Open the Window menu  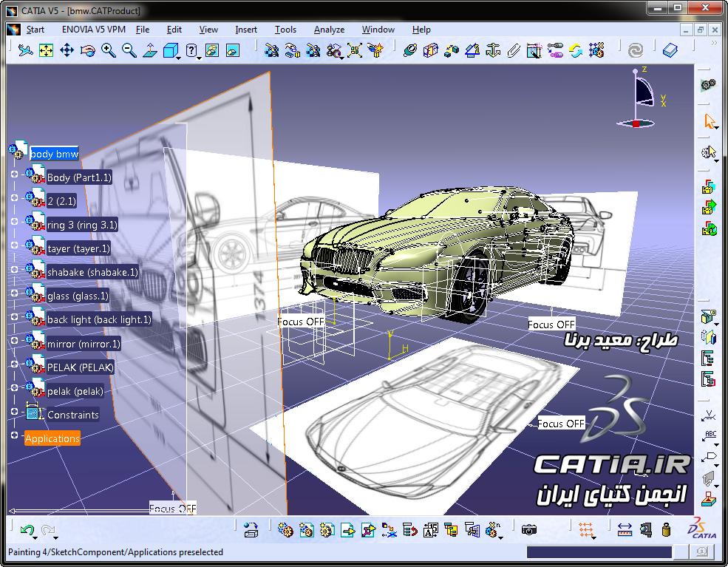pos(378,30)
